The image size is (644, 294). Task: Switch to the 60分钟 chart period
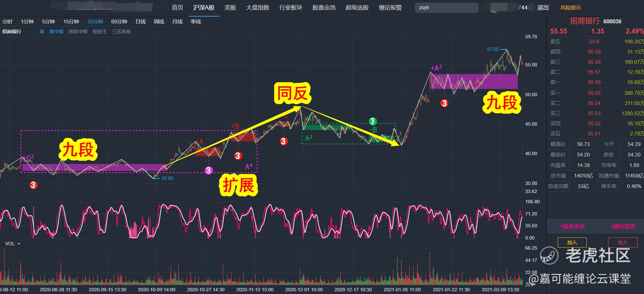(119, 21)
